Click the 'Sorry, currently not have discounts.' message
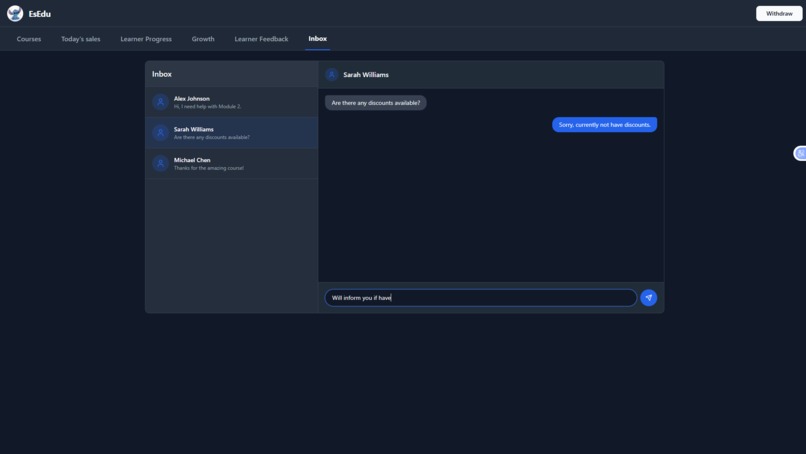 pos(604,124)
